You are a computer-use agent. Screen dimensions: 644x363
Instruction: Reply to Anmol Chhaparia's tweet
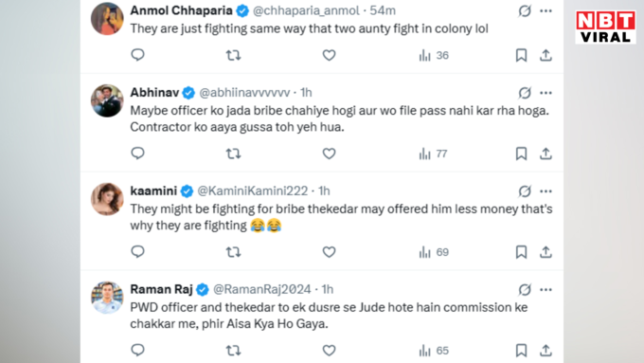click(137, 55)
